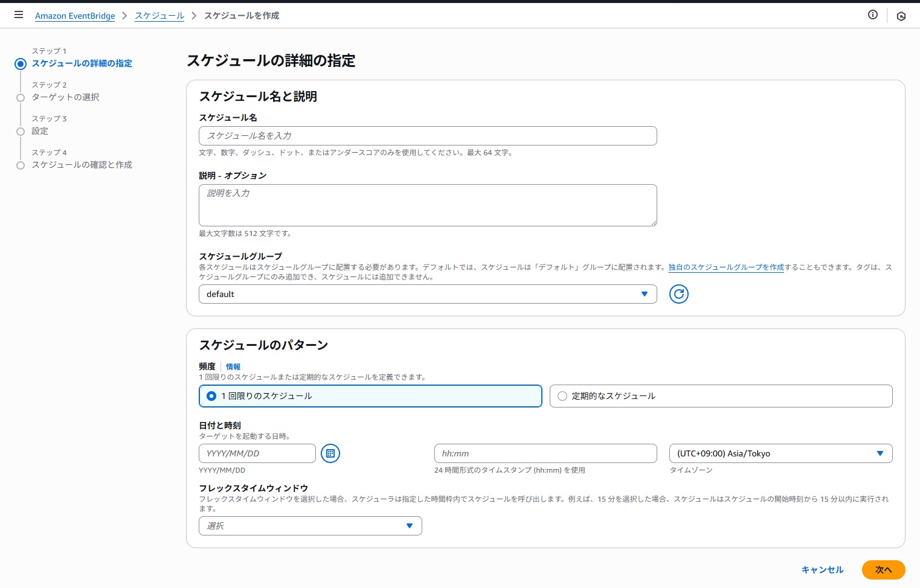Viewport: 920px width, 588px height.
Task: Focus the スケジュール名 input field
Action: pyautogui.click(x=427, y=136)
